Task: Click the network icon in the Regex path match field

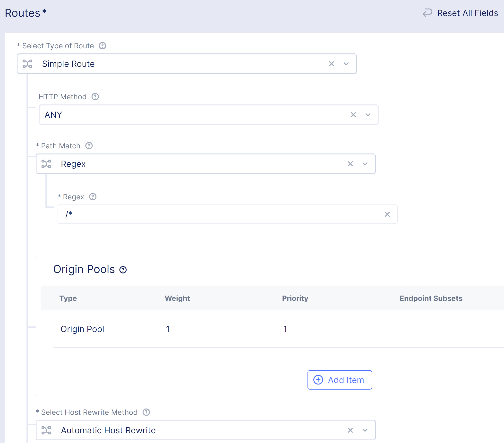Action: 46,164
